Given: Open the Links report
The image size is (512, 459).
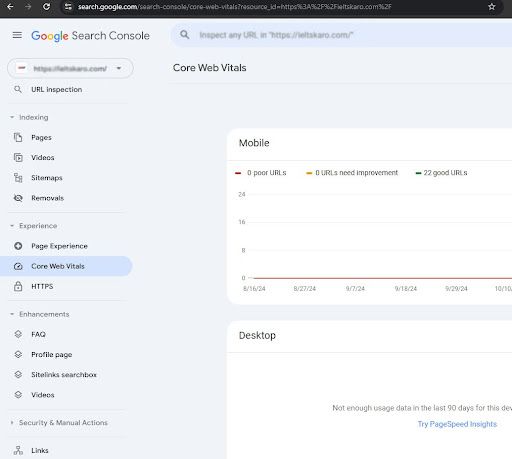Looking at the screenshot, I should coord(40,451).
